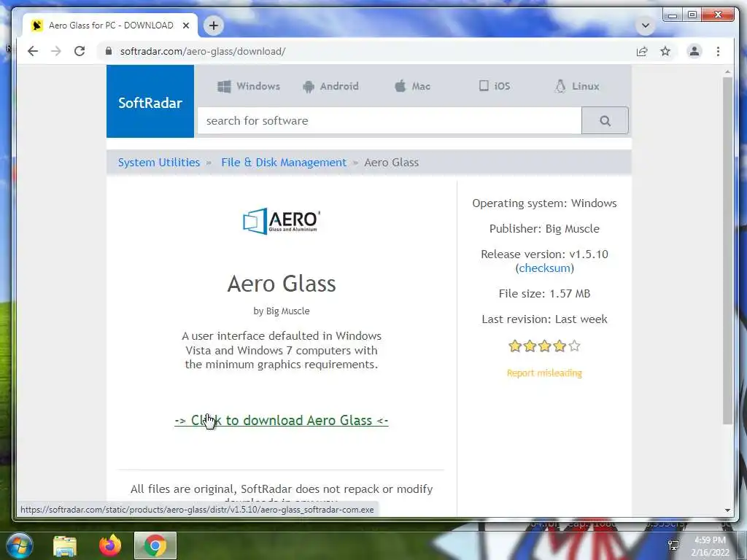Open the checksum link
747x560 pixels.
(x=544, y=268)
